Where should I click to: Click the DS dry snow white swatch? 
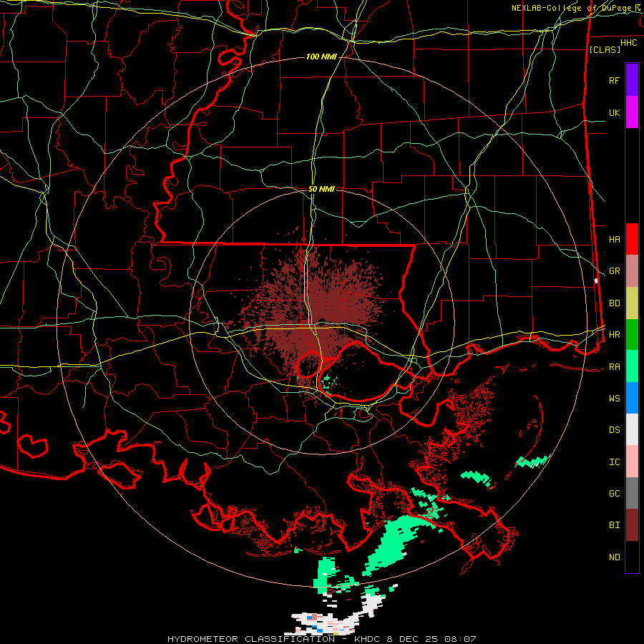coord(632,429)
